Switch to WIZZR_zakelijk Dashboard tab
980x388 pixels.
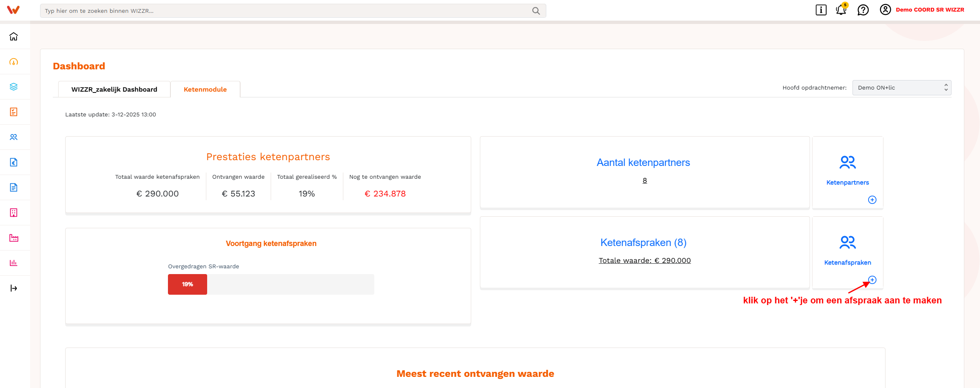pyautogui.click(x=114, y=89)
